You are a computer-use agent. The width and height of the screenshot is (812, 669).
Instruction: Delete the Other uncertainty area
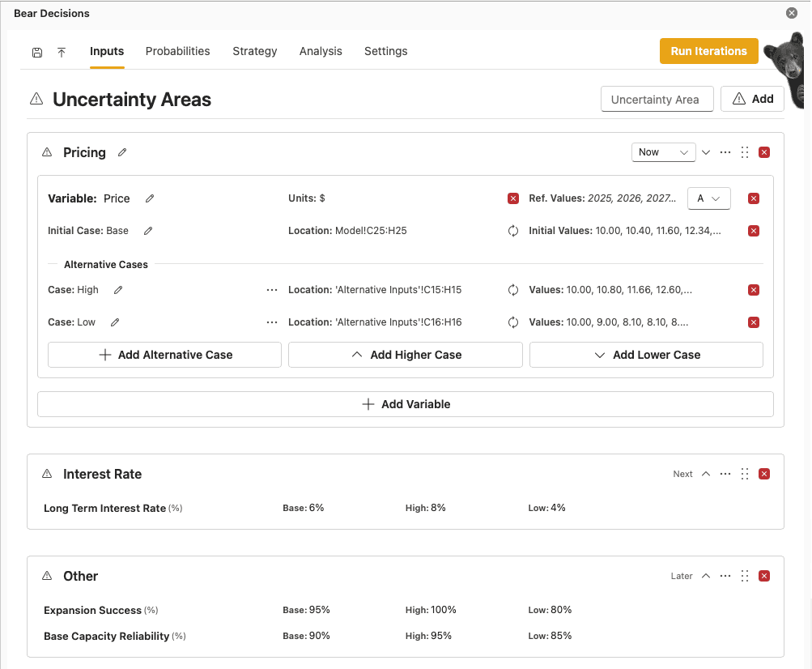(x=764, y=576)
